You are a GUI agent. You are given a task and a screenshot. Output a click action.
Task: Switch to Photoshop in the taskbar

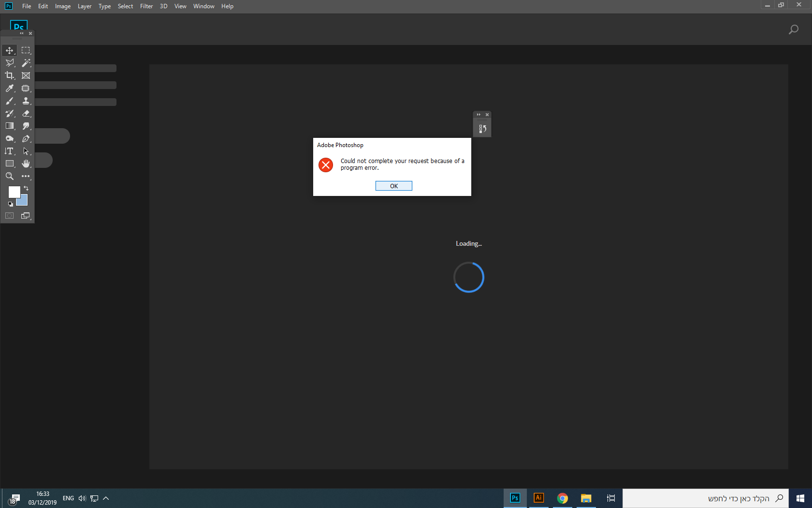[x=515, y=498]
